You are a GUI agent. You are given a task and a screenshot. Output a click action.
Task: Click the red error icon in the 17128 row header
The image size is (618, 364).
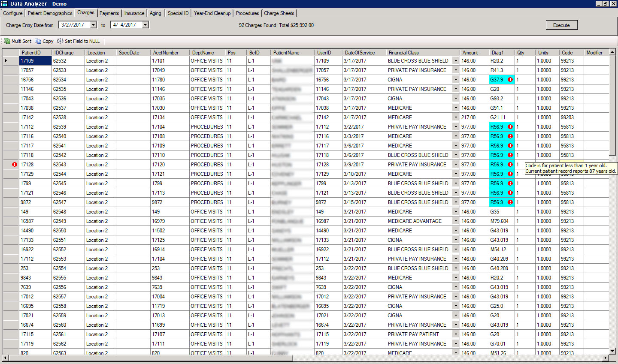[15, 165]
